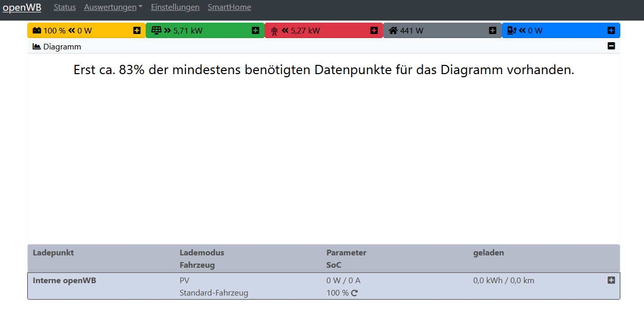This screenshot has width=644, height=329.
Task: Click the power pylon grid icon
Action: point(274,31)
